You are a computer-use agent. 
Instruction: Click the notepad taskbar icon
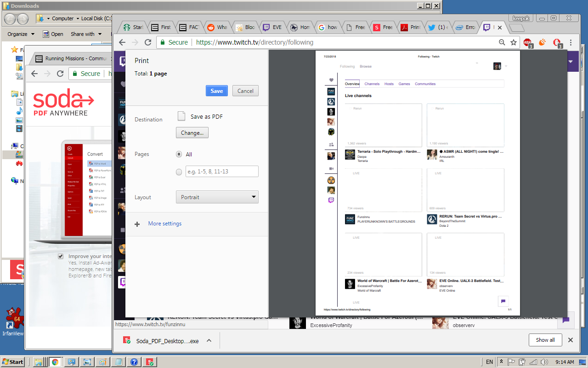(x=118, y=362)
